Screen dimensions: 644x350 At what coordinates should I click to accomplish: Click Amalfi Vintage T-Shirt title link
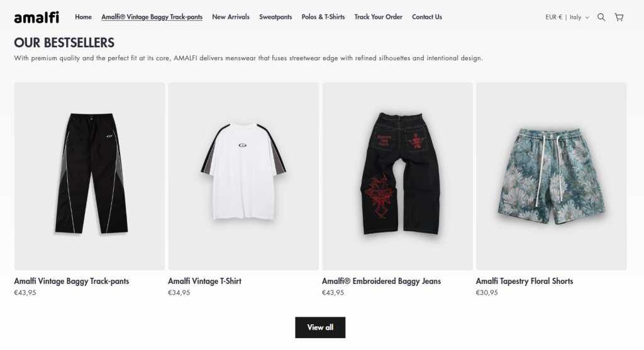(204, 281)
